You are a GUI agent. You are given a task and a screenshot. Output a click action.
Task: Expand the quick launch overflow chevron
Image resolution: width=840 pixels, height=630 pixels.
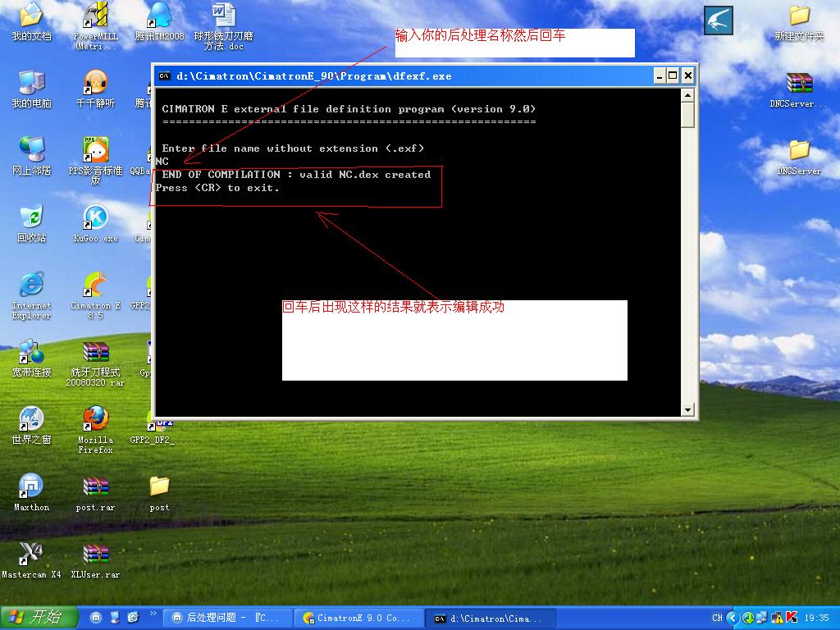click(x=153, y=614)
